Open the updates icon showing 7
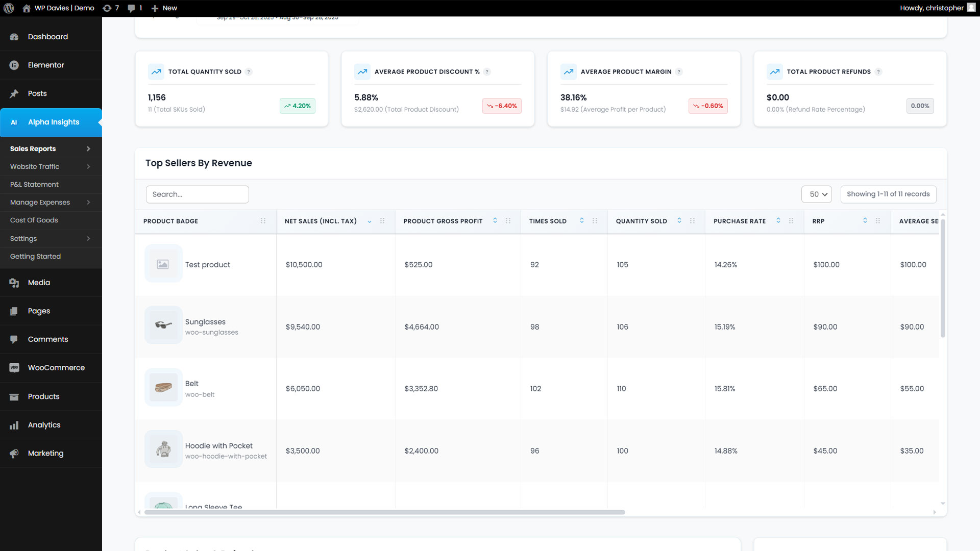 click(x=107, y=8)
